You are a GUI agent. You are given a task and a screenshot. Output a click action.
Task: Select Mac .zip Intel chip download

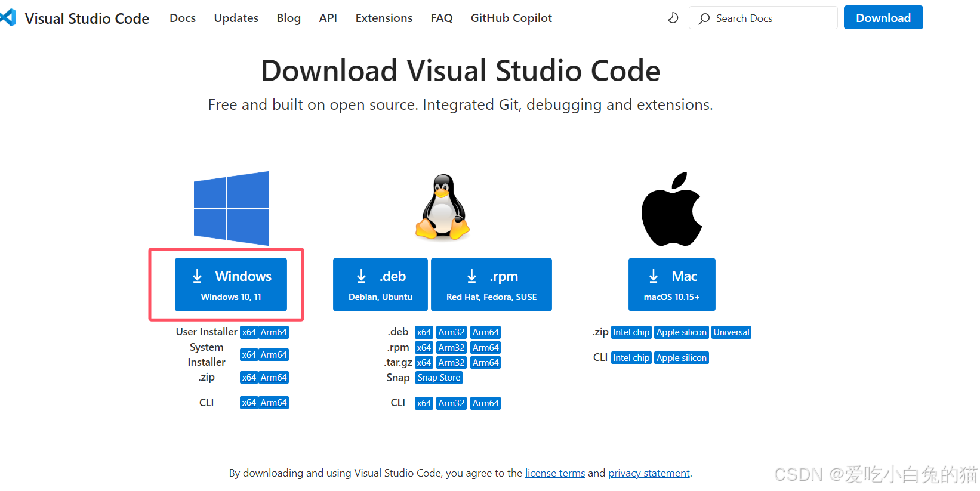click(x=631, y=332)
